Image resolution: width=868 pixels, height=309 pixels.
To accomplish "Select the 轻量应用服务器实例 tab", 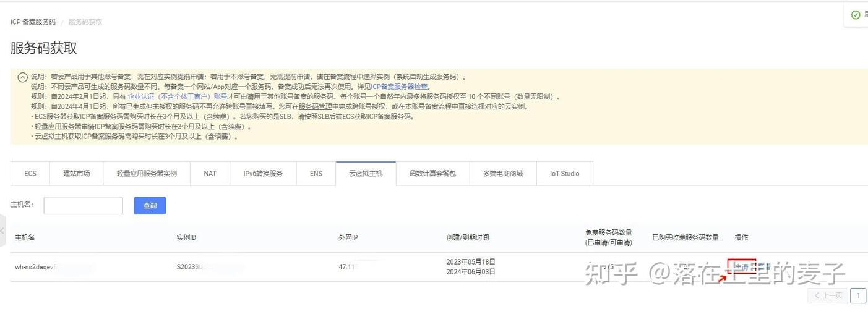I will pos(147,174).
